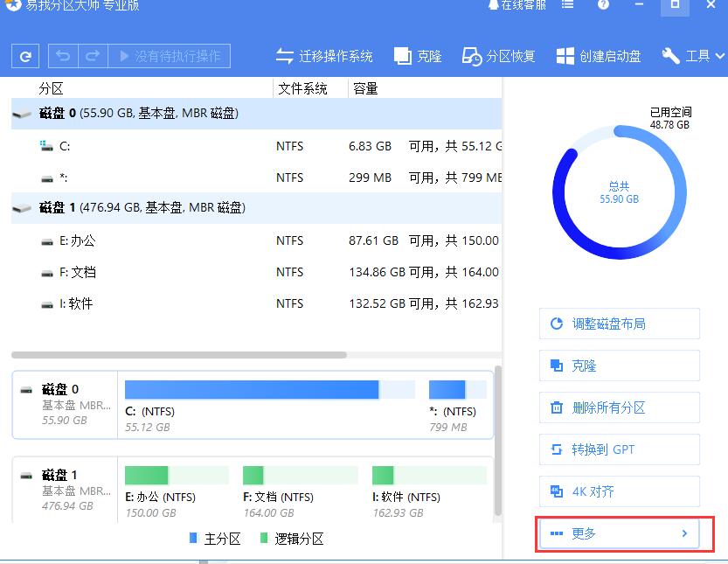Click 创建启动盘 bootable media button
The height and width of the screenshot is (564, 728).
pyautogui.click(x=599, y=56)
